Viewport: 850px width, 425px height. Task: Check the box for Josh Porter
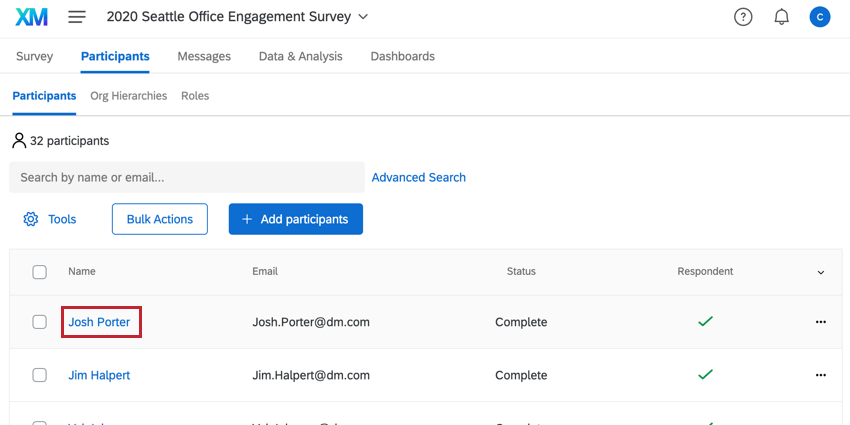click(40, 322)
